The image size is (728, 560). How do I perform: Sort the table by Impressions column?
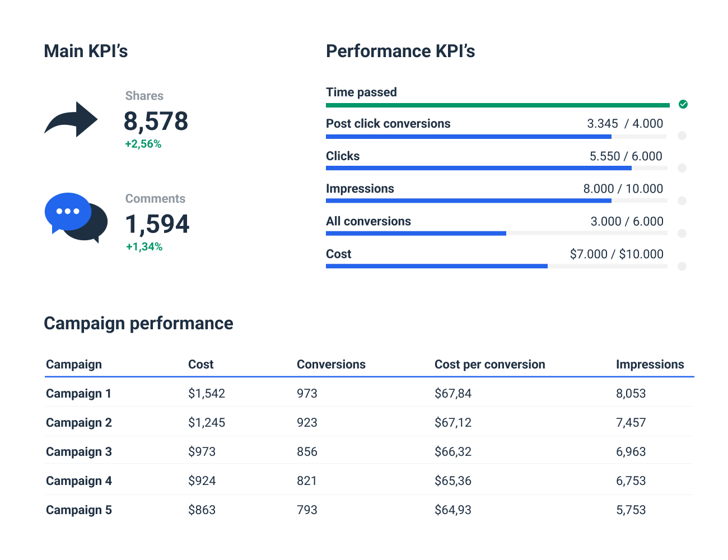click(650, 364)
